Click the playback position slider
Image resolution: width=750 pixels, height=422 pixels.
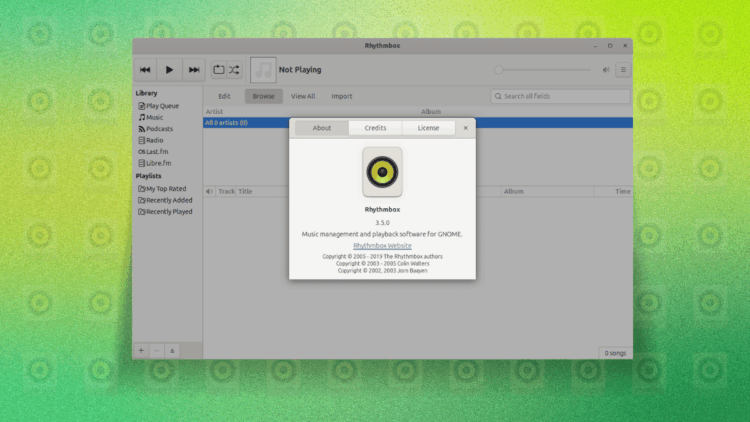[542, 70]
